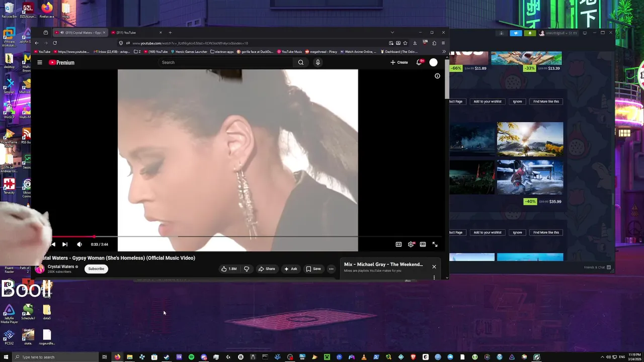Skip to next video in player

(65, 244)
